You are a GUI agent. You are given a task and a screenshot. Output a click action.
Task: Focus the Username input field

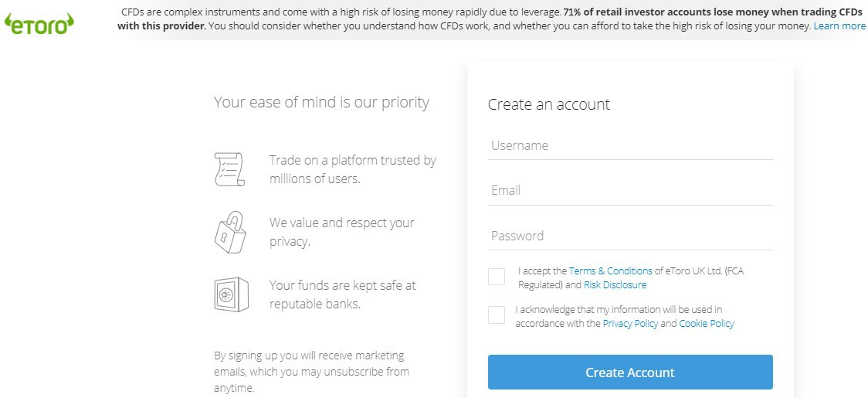coord(630,146)
